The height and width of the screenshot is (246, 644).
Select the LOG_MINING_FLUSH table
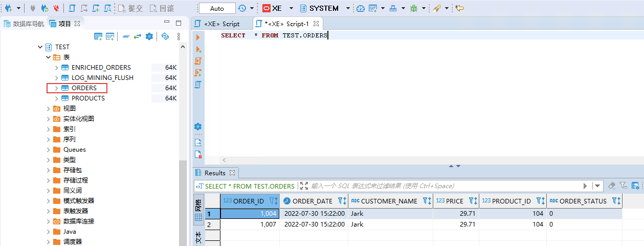coord(102,78)
